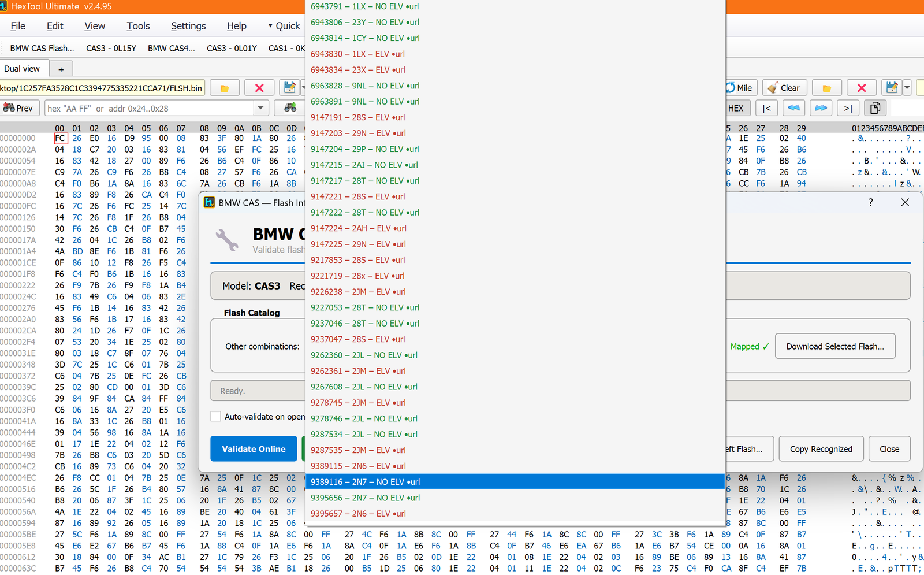Click the copy pages icon button
The height and width of the screenshot is (575, 924).
(875, 108)
